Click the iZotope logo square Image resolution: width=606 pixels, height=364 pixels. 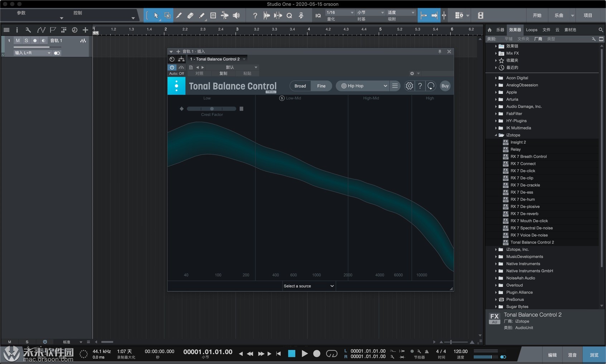(176, 86)
